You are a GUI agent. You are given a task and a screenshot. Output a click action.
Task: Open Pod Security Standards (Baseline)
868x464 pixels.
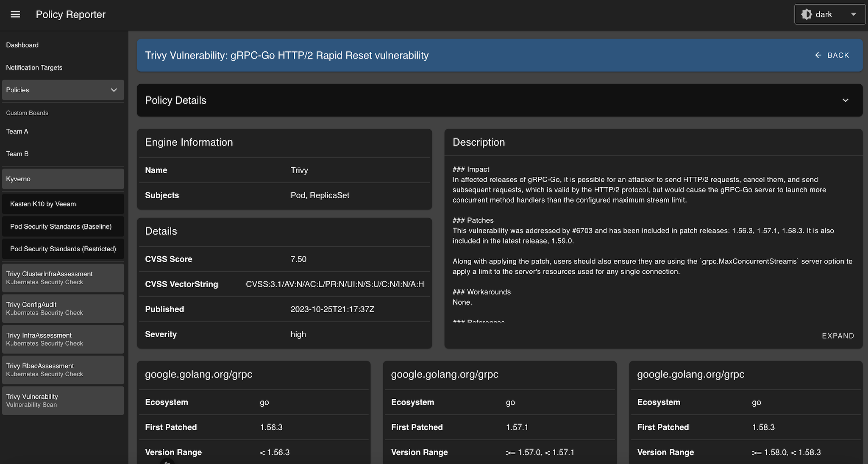(63, 226)
